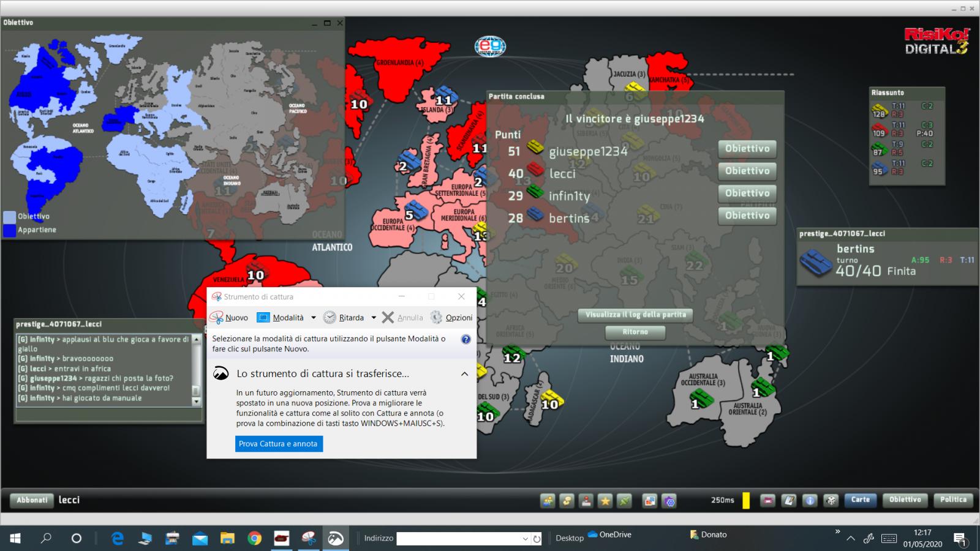Viewport: 980px width, 551px height.
Task: Click the chat message input field
Action: [x=108, y=414]
